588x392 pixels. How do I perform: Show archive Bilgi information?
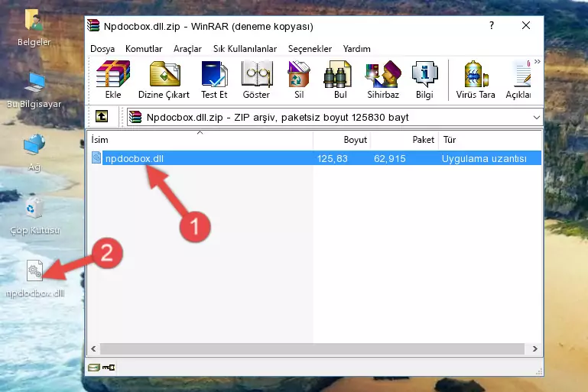coord(424,79)
